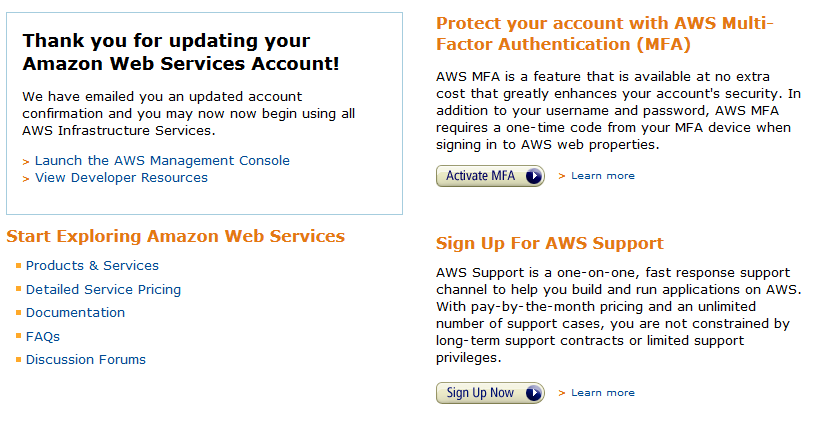Open the View Developer Resources link
This screenshot has width=830, height=430.
121,178
